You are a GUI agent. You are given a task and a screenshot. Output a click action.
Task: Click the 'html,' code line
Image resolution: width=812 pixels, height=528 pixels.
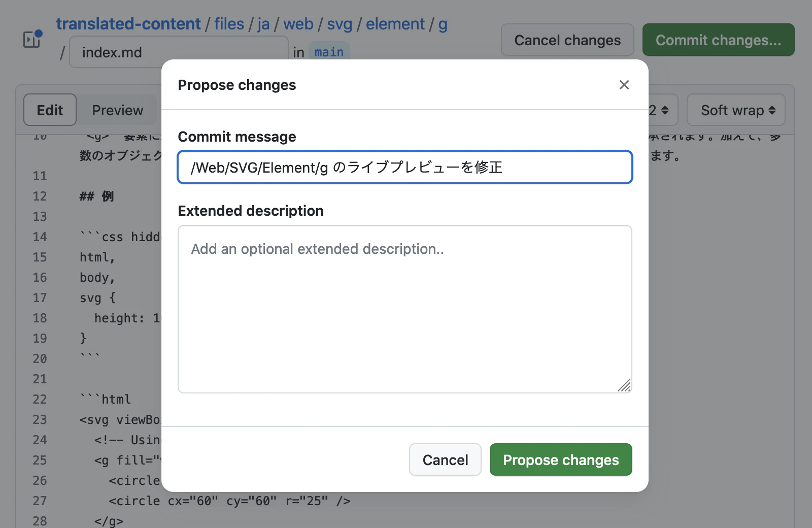click(x=97, y=257)
